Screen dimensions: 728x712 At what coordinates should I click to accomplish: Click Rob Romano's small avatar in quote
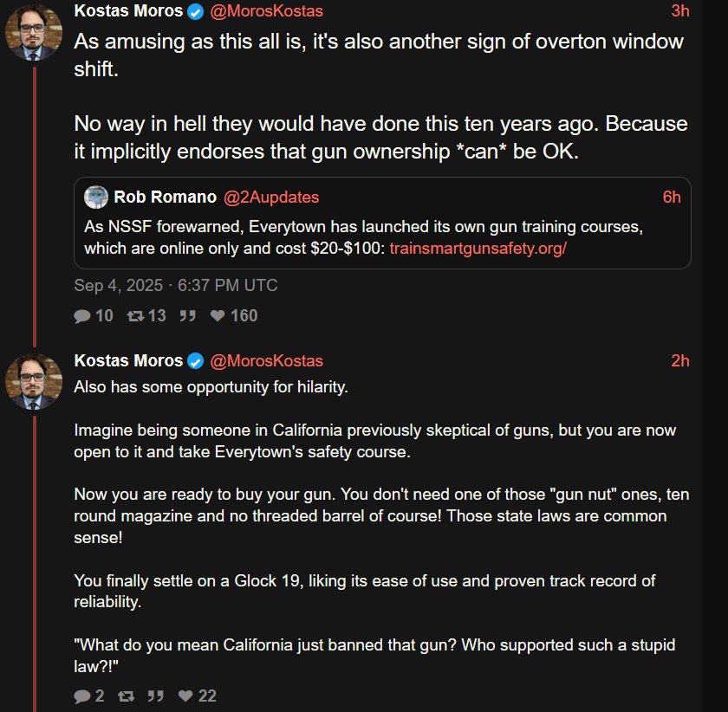(96, 197)
